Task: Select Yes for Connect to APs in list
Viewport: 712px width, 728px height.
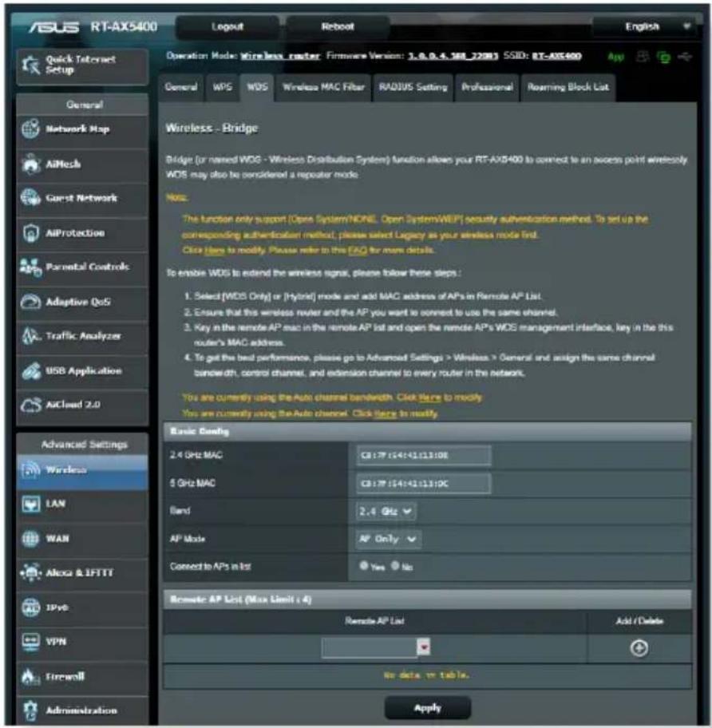Action: click(364, 565)
